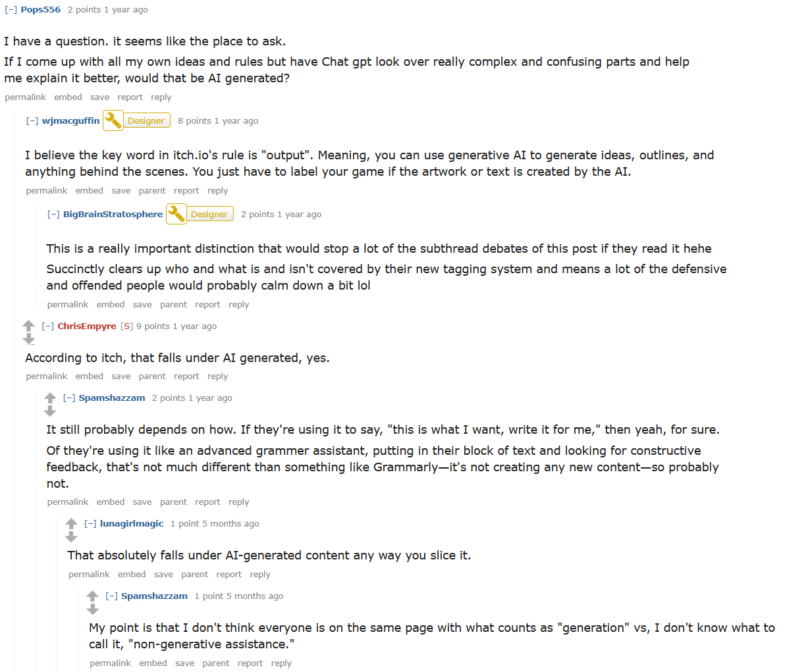This screenshot has width=785, height=672.
Task: Downvote lunagirlmagic's comment
Action: point(71,536)
